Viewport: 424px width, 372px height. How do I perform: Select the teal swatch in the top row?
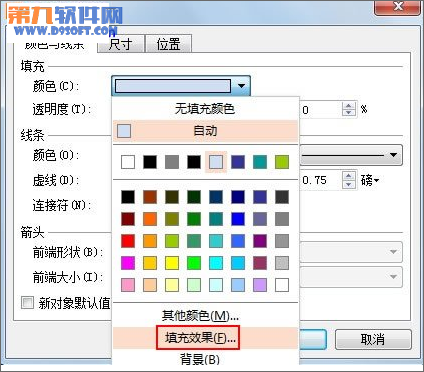[x=260, y=162]
